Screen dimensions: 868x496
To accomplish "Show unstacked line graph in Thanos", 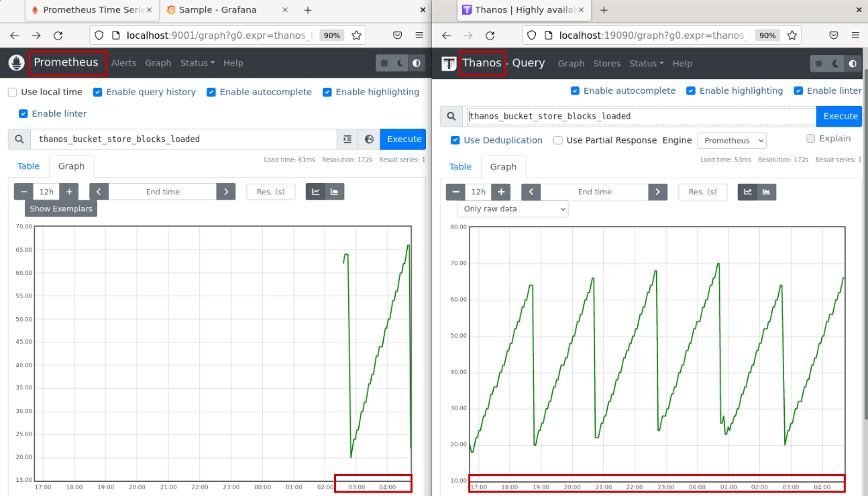I will (x=748, y=192).
